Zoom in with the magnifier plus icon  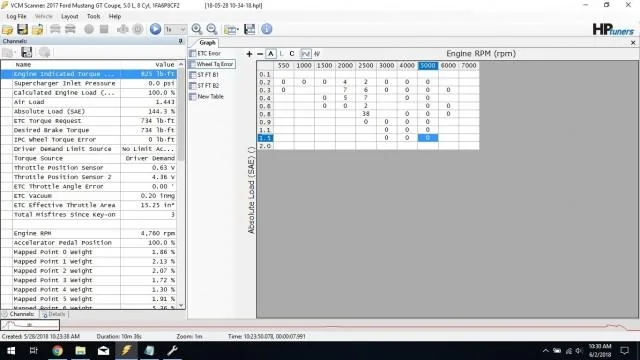coord(197,29)
